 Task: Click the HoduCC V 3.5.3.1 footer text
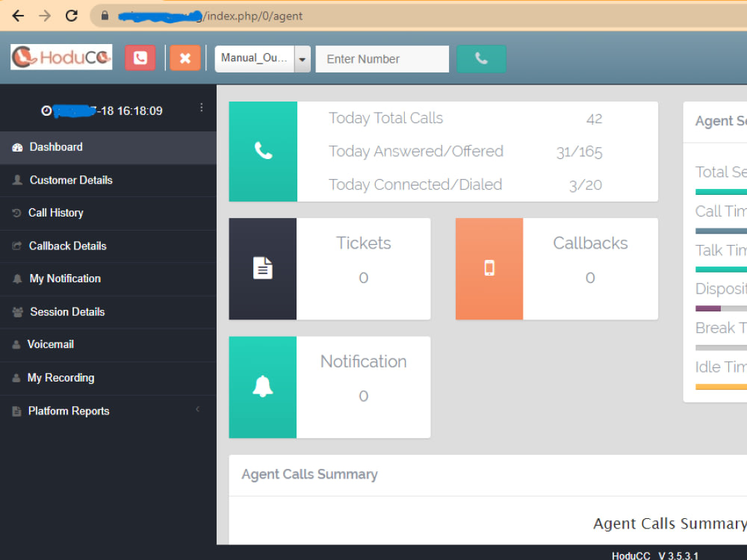(655, 556)
